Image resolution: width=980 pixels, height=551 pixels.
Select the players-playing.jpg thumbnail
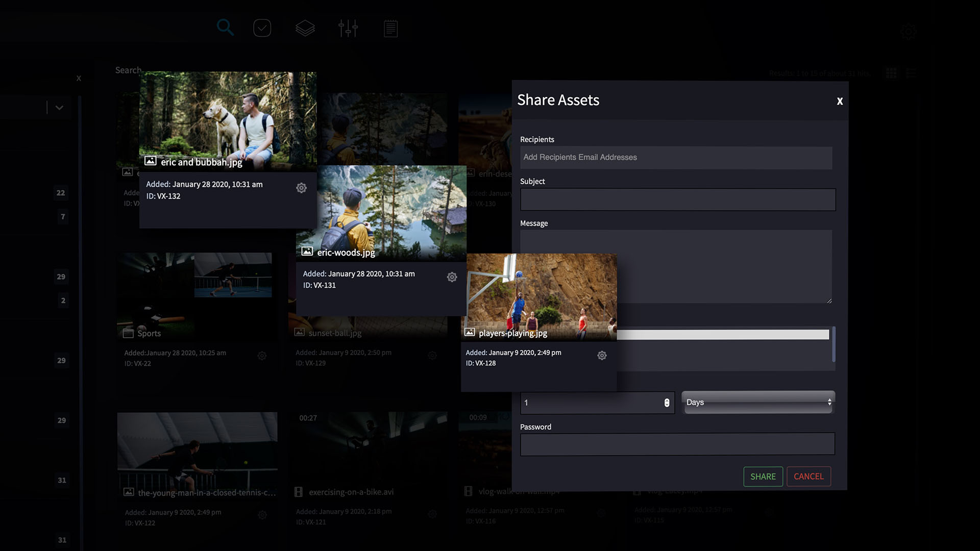(x=539, y=297)
